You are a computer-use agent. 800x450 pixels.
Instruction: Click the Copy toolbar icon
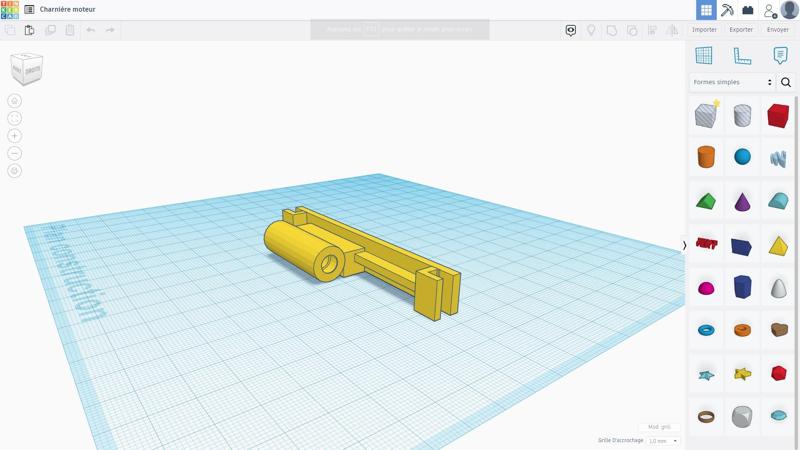[x=10, y=30]
